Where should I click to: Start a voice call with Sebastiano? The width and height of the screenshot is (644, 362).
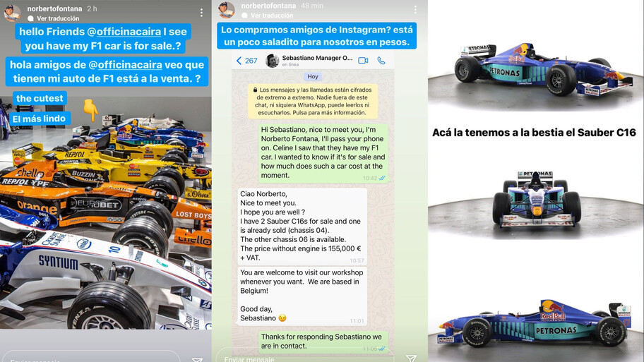(x=381, y=61)
